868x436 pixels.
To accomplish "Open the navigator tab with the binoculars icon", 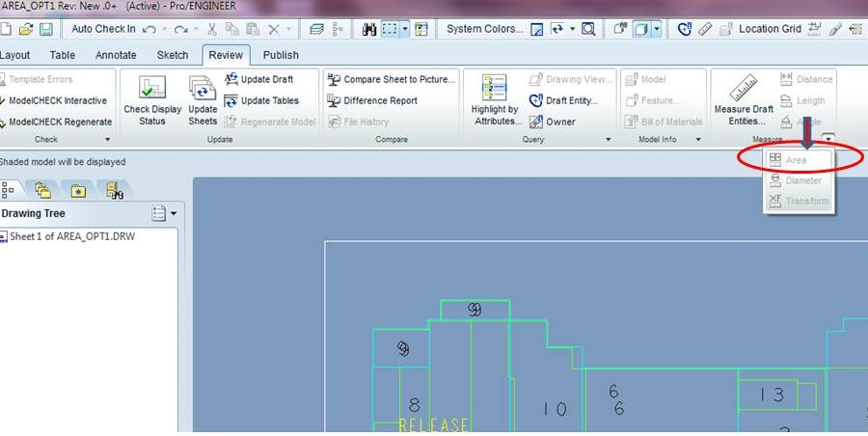I will click(x=115, y=191).
